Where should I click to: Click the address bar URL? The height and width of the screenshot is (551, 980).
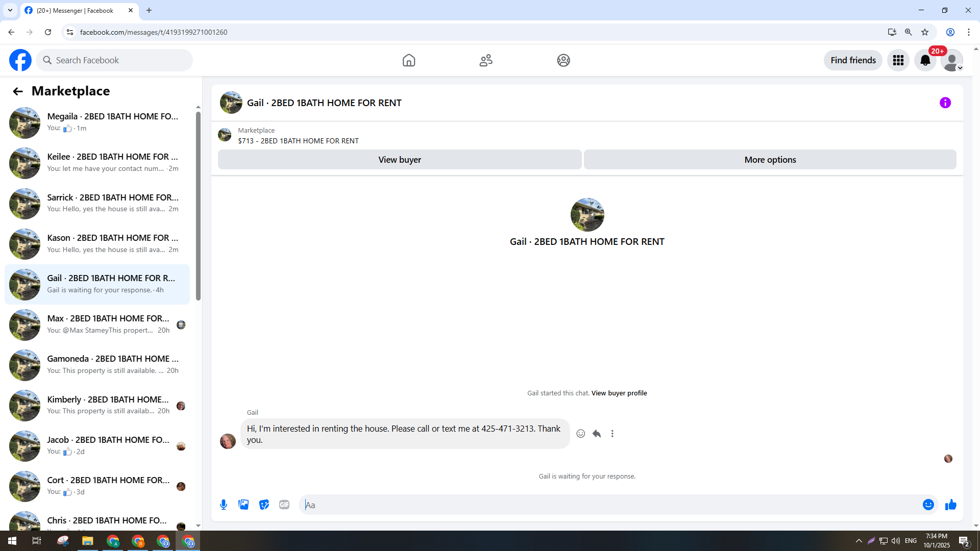(x=154, y=32)
